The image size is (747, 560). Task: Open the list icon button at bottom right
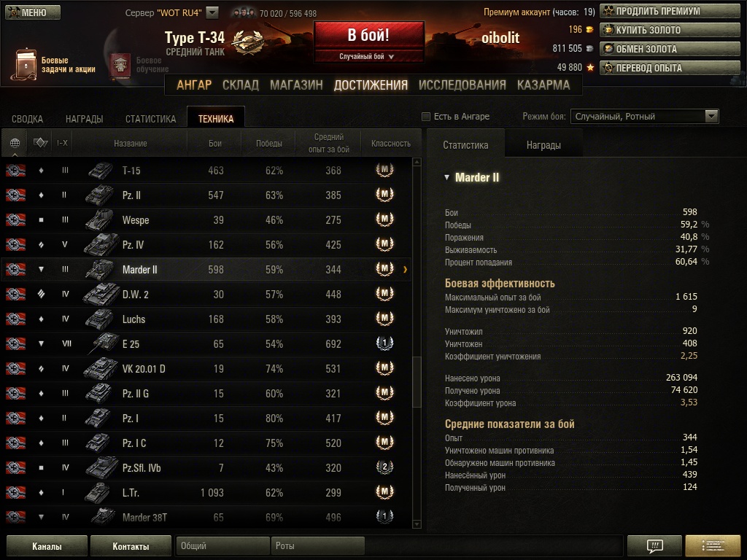(713, 545)
